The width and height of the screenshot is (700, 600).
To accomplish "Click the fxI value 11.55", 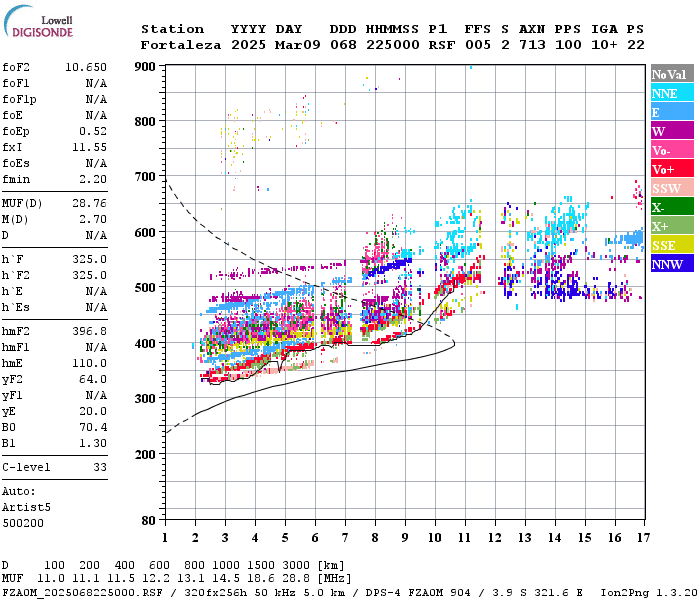I will (89, 147).
